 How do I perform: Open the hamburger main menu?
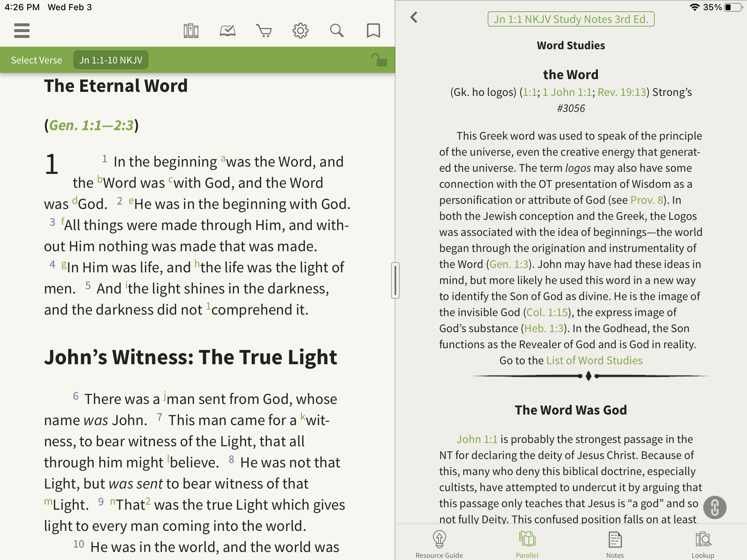(22, 31)
